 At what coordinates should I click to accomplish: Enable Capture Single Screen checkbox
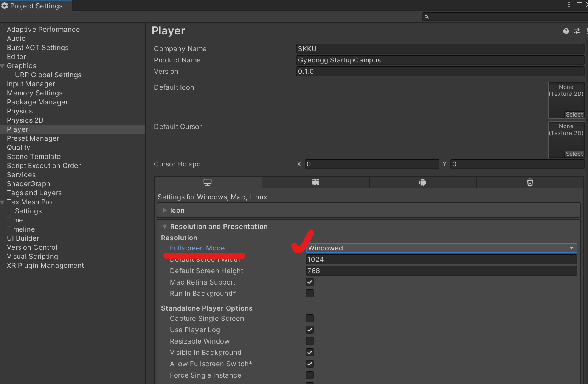click(x=310, y=318)
